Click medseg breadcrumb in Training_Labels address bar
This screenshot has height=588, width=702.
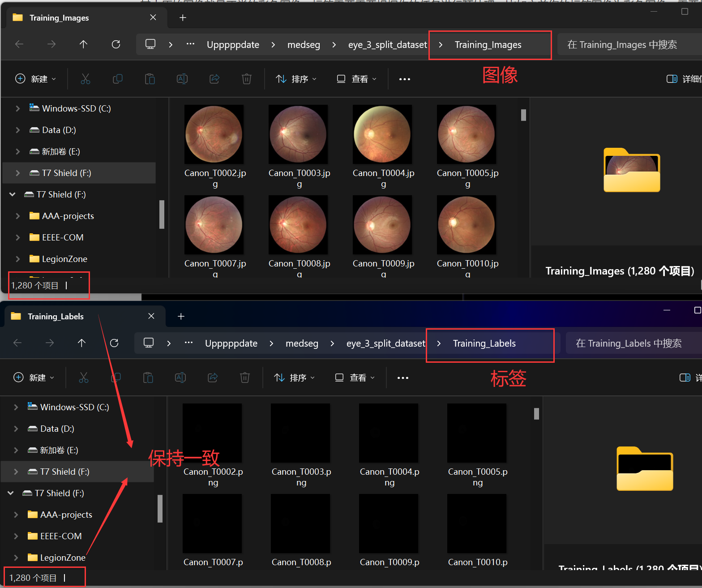click(x=302, y=343)
